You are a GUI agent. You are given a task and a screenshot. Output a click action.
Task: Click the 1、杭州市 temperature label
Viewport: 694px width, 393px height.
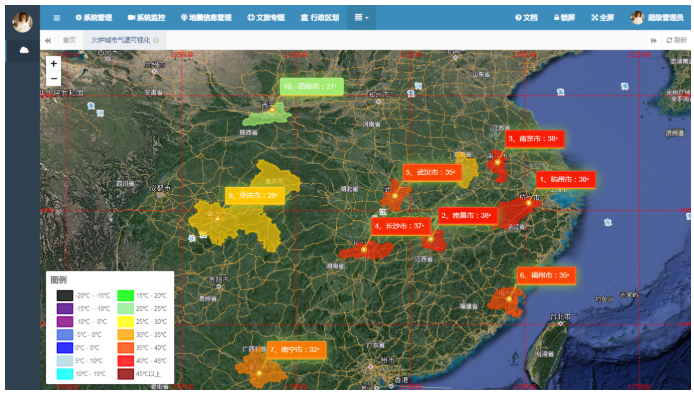point(566,179)
